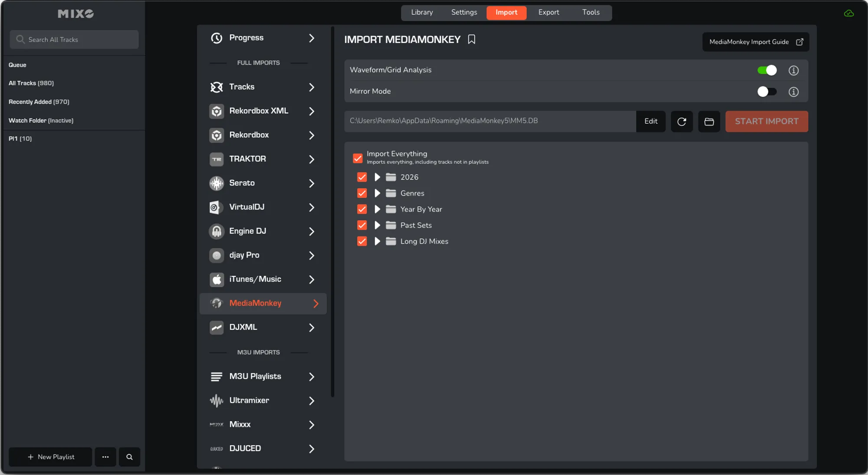The width and height of the screenshot is (868, 475).
Task: Click the Rekordbox XML icon
Action: click(217, 111)
